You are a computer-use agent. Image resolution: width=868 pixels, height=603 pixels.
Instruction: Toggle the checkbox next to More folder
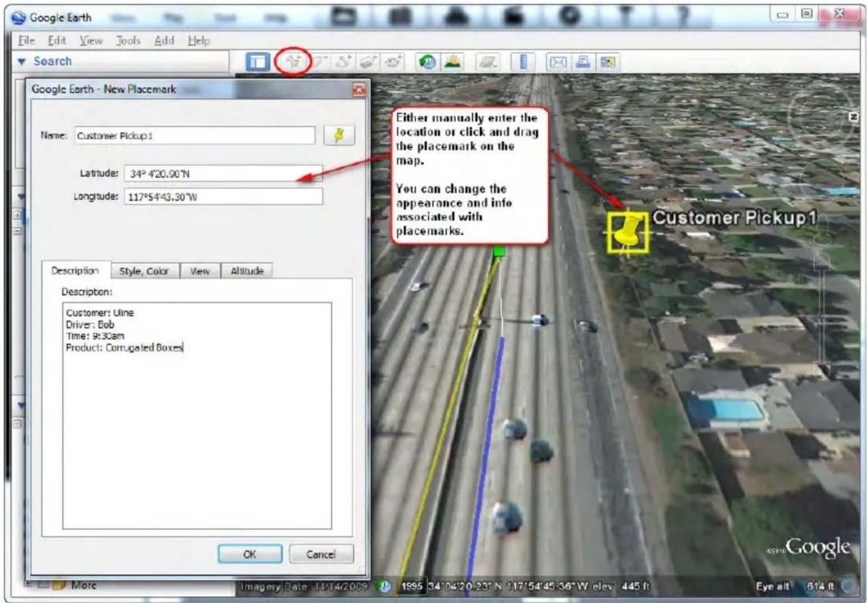pyautogui.click(x=43, y=584)
